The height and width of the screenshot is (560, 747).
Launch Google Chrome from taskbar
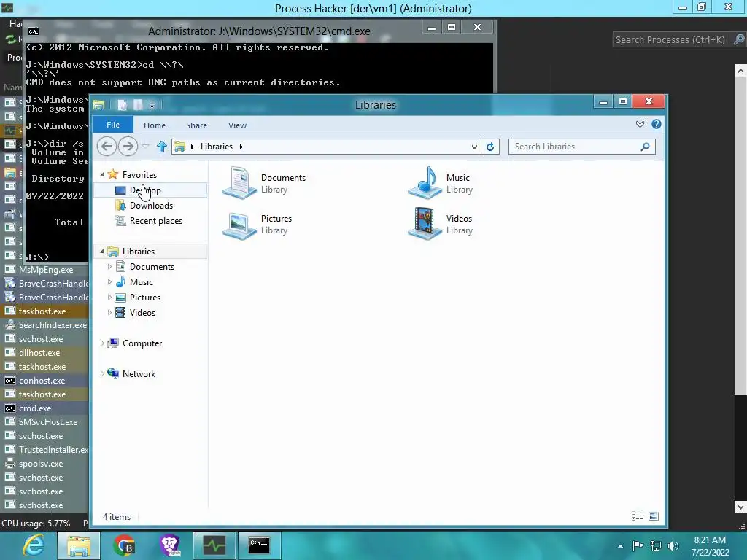click(x=124, y=545)
